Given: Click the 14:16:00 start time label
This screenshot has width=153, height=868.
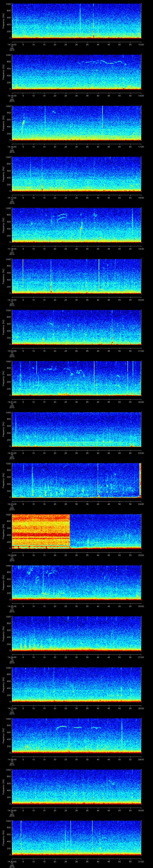Looking at the screenshot, I should [x=12, y=147].
